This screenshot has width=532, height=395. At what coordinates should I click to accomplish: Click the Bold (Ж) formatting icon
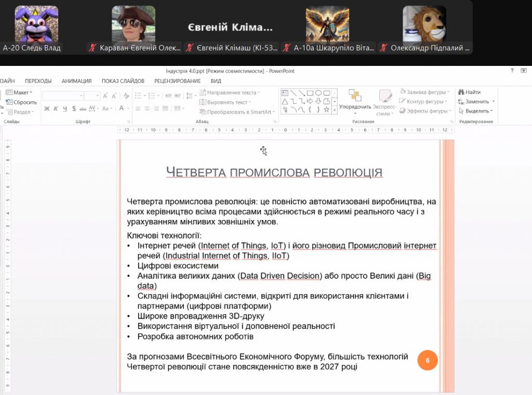47,108
